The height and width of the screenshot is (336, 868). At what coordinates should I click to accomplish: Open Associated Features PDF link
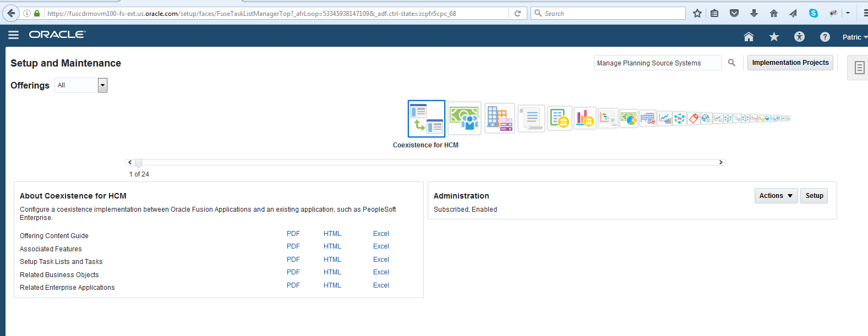[x=293, y=246]
